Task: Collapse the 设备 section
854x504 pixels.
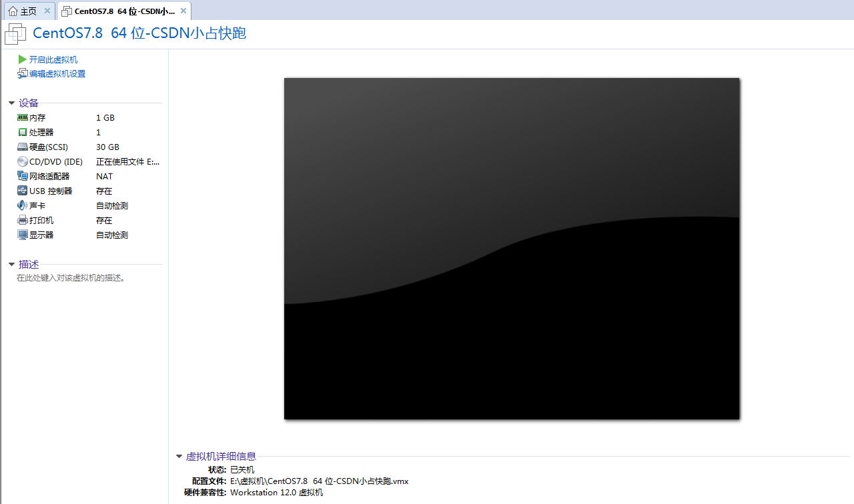Action: coord(11,103)
